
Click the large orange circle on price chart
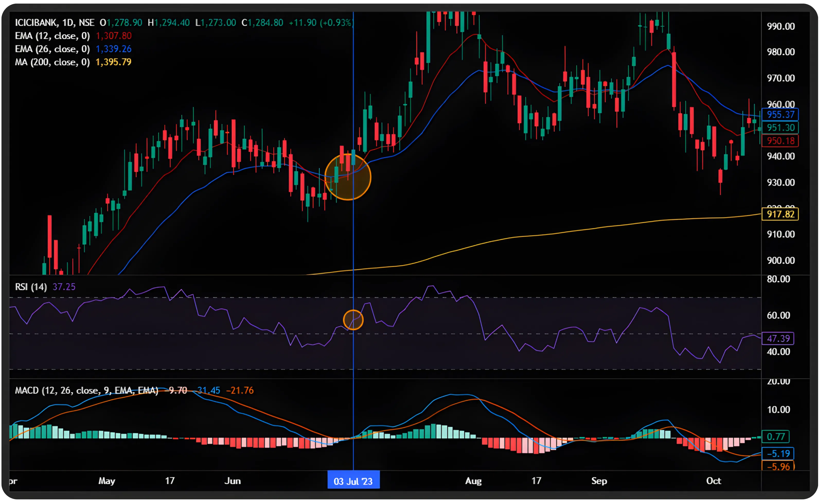coord(348,177)
